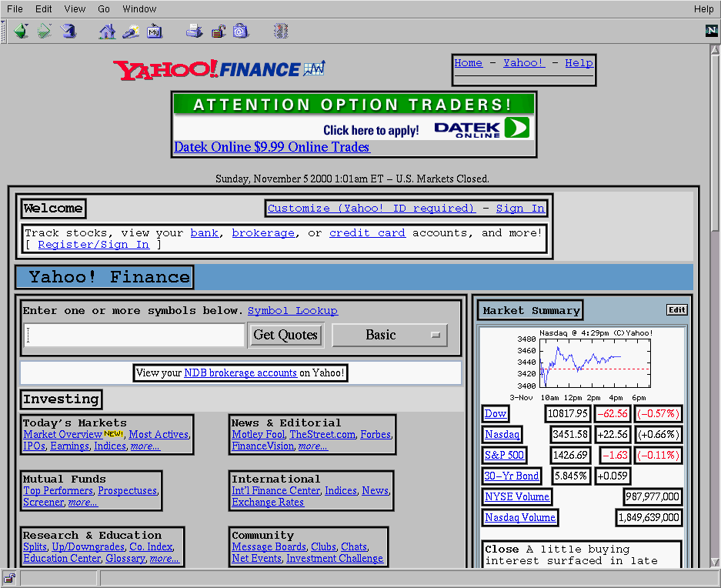Open the Market Overview link
Screen dimensions: 721x588
point(62,434)
